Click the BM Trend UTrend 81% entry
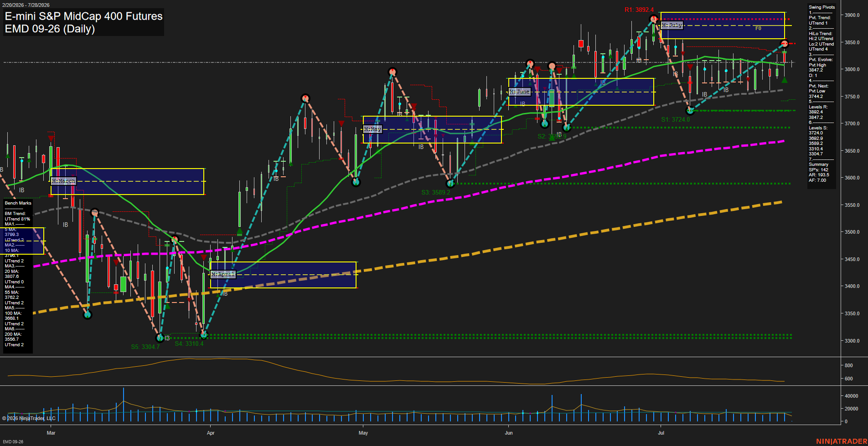 point(17,216)
